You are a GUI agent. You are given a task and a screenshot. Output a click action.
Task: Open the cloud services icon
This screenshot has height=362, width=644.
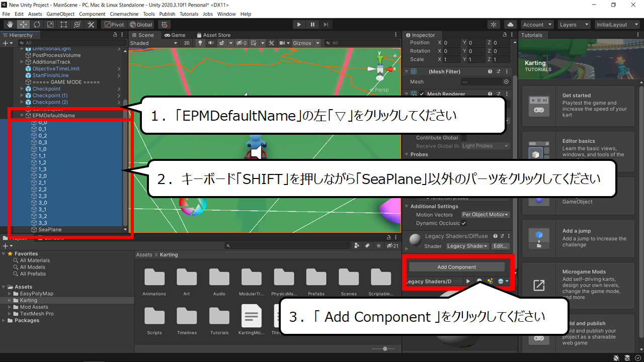coord(511,24)
